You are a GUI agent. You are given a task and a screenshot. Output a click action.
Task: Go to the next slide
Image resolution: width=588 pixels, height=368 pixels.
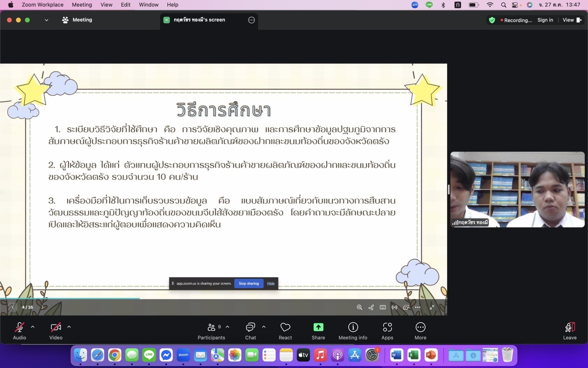(43, 307)
